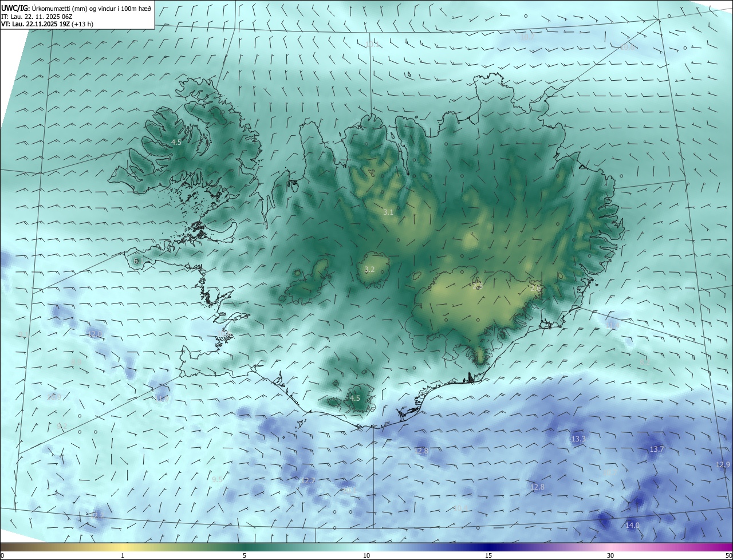Image resolution: width=733 pixels, height=560 pixels.
Task: Click the 4.5 value near the south coast
Action: (x=354, y=398)
